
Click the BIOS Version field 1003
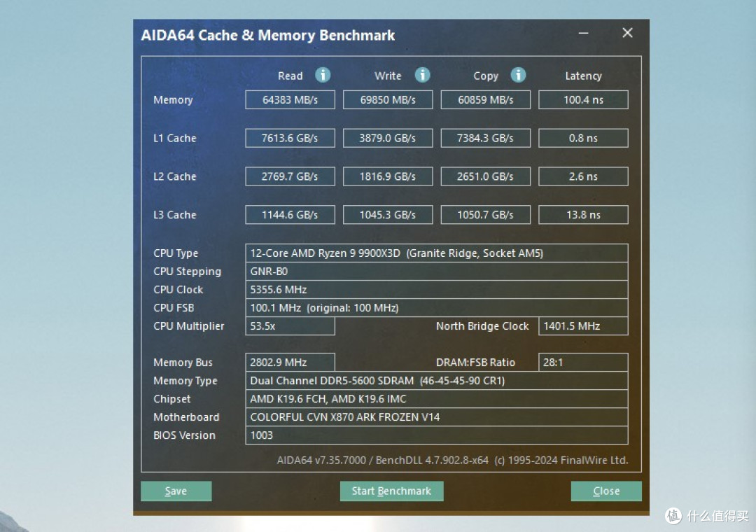(437, 435)
